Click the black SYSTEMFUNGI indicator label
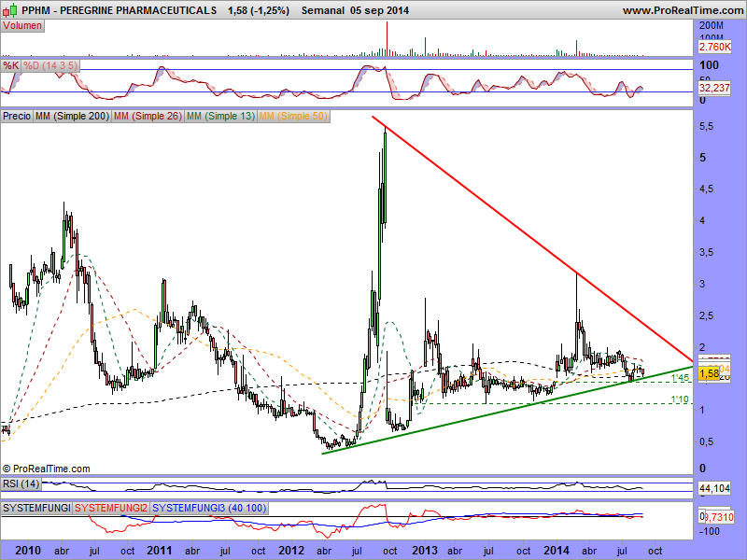Image resolution: width=747 pixels, height=560 pixels. 36,508
